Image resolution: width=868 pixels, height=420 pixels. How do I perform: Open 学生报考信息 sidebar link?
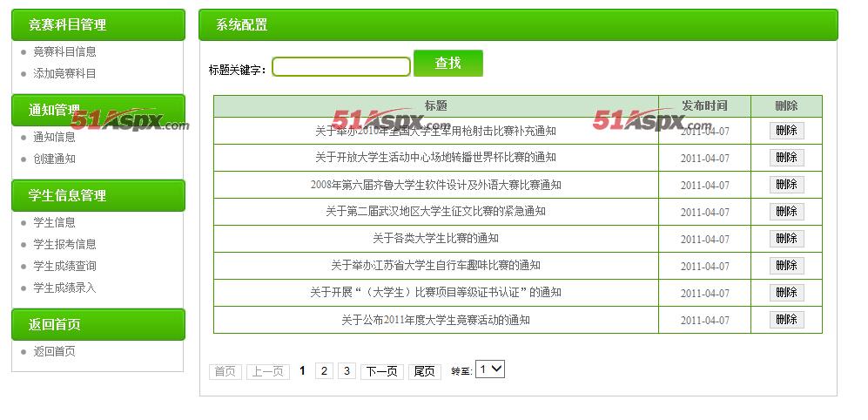click(64, 244)
